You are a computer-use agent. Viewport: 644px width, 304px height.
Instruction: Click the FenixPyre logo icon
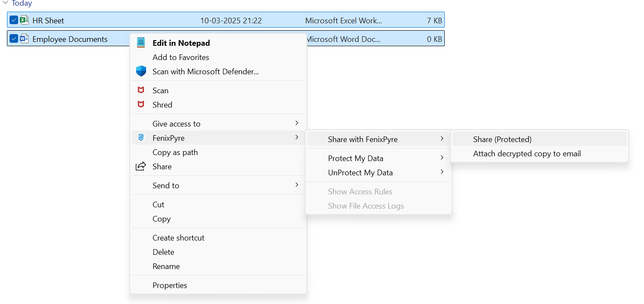tap(141, 138)
